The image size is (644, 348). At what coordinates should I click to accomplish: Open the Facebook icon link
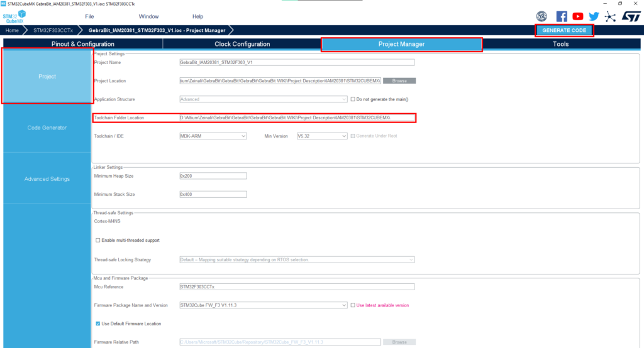tap(562, 16)
